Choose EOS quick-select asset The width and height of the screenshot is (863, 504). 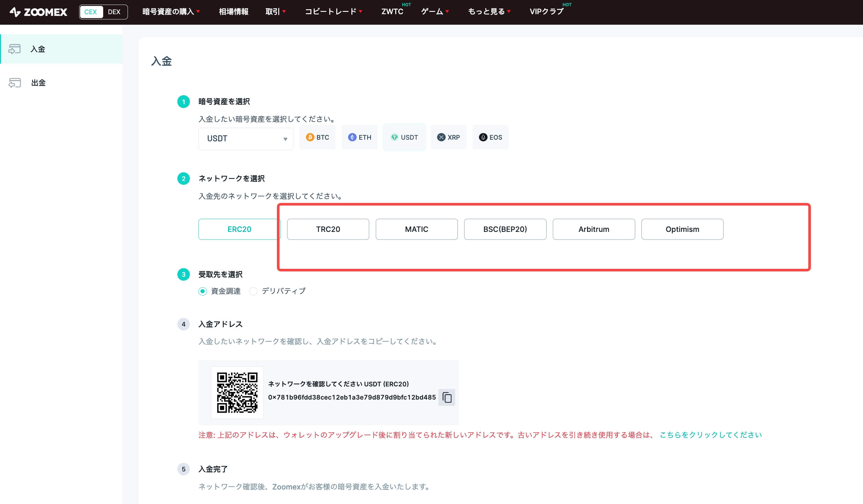coord(491,137)
